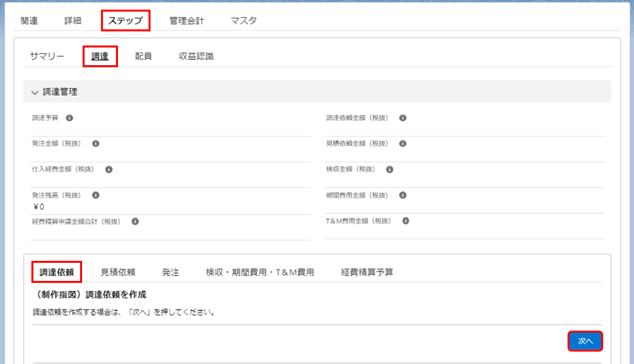634x364 pixels.
Task: Click info icon next to 経費精算申請金額合計（税抜）
Action: coord(135,221)
